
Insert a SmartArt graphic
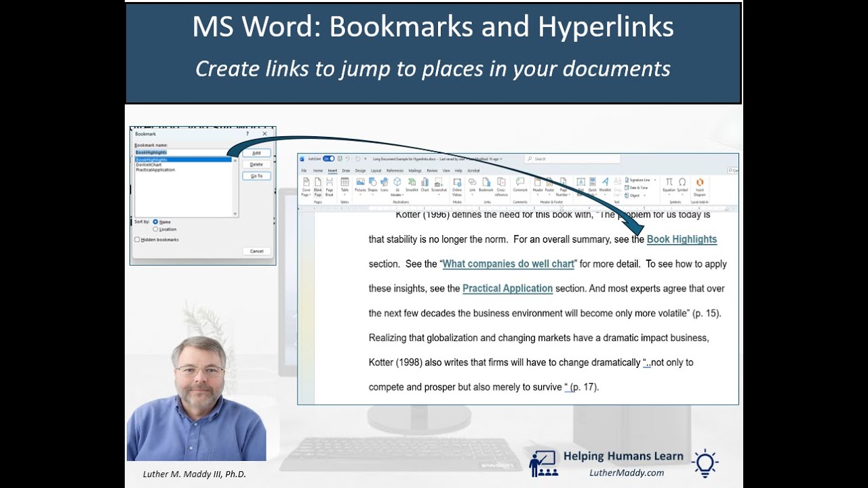coord(413,185)
